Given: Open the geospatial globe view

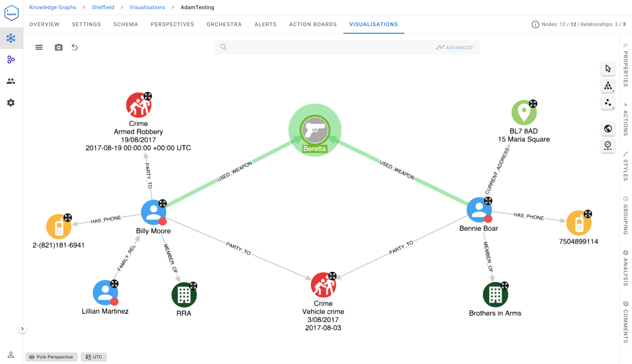Looking at the screenshot, I should point(608,129).
